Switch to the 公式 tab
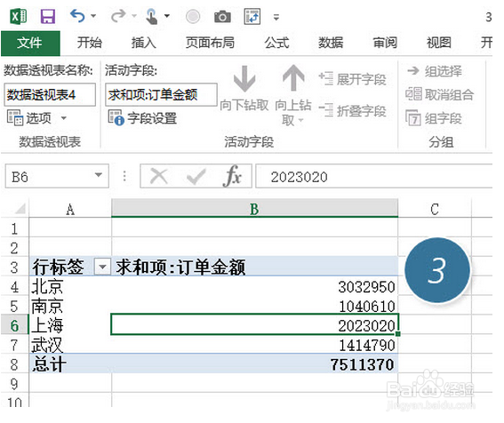The width and height of the screenshot is (504, 423). (x=277, y=43)
